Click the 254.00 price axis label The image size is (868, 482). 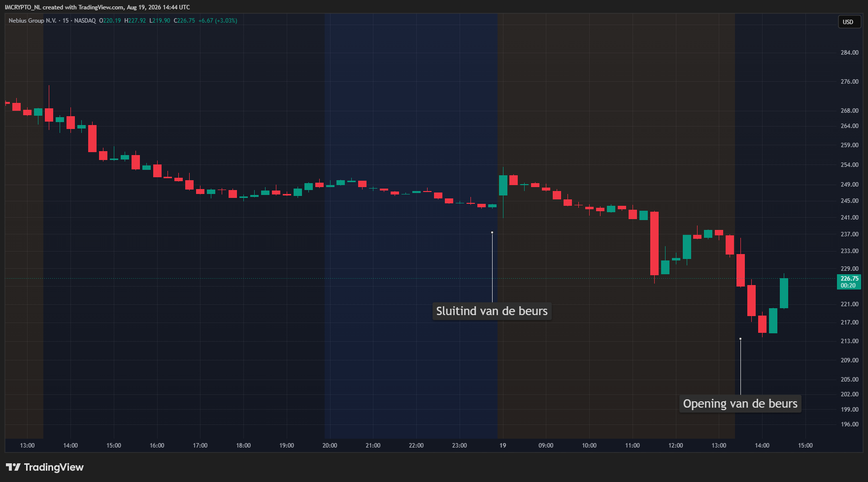(x=849, y=165)
